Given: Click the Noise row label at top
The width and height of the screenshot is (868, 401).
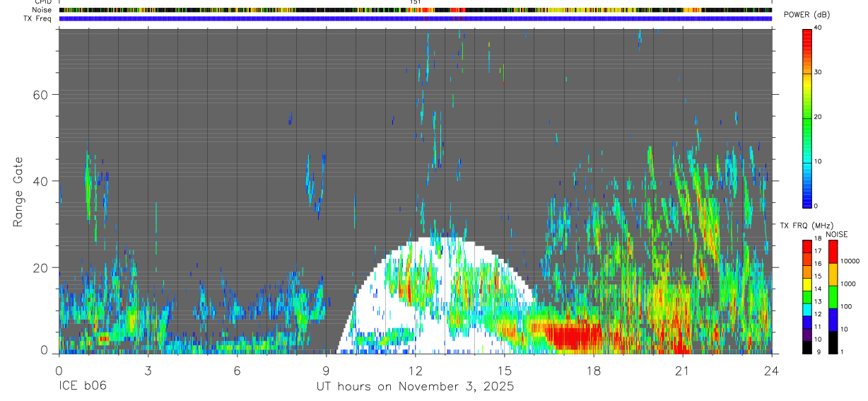Looking at the screenshot, I should [41, 10].
